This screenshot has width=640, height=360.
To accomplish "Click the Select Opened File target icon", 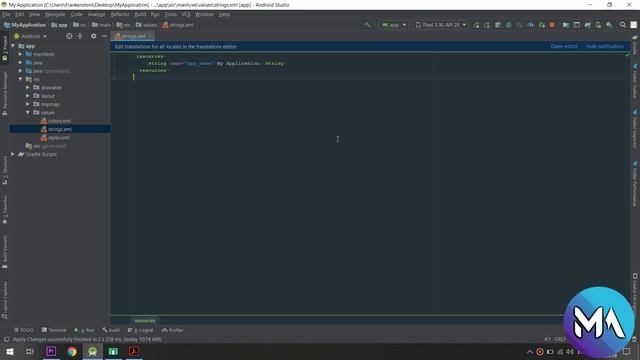I will pyautogui.click(x=69, y=36).
